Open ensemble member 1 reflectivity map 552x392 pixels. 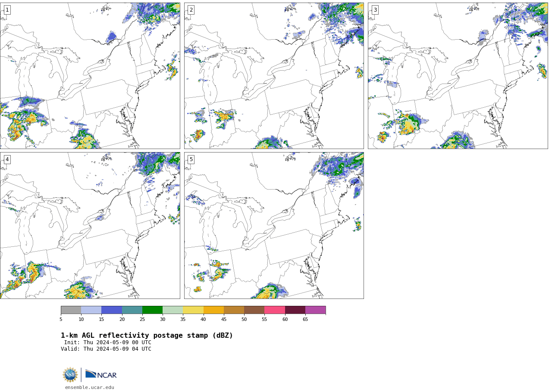(90, 76)
